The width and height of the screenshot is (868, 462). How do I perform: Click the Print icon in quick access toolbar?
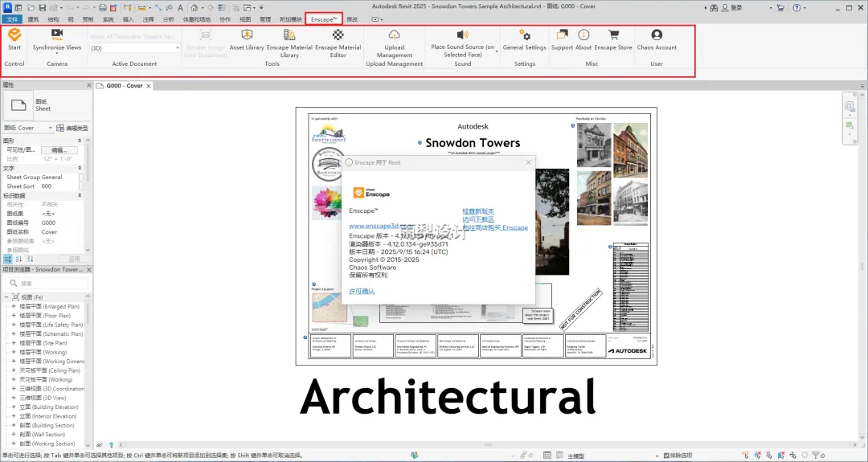pyautogui.click(x=102, y=8)
